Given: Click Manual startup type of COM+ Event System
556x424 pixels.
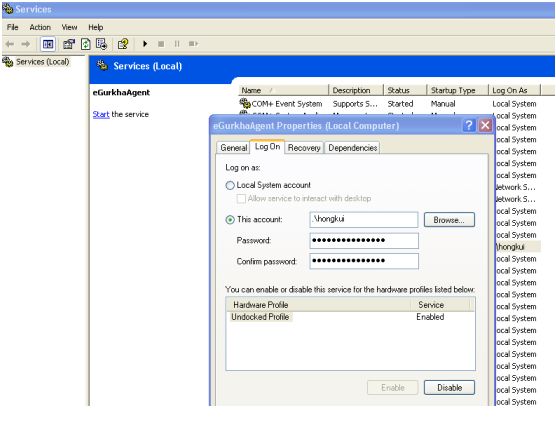Looking at the screenshot, I should click(x=443, y=104).
